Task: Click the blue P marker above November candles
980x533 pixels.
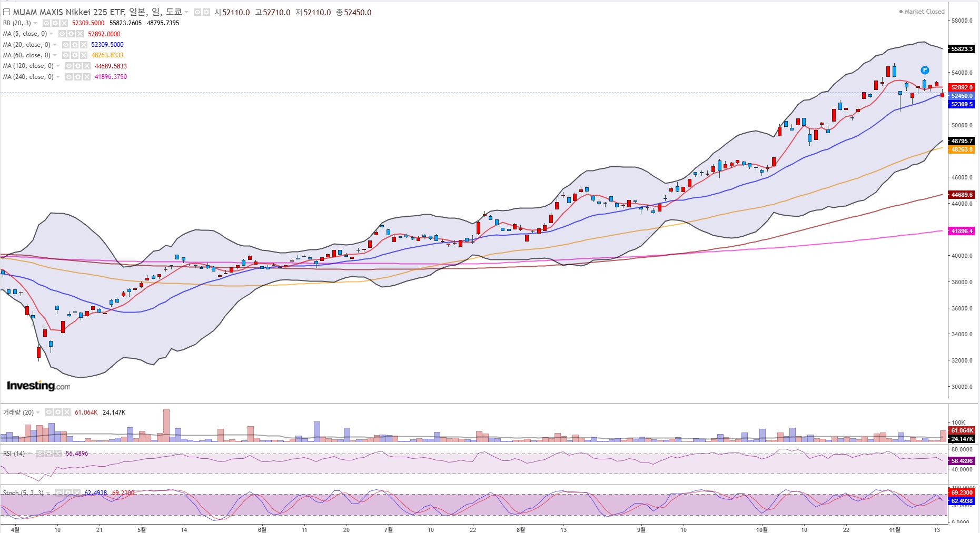Action: [925, 70]
